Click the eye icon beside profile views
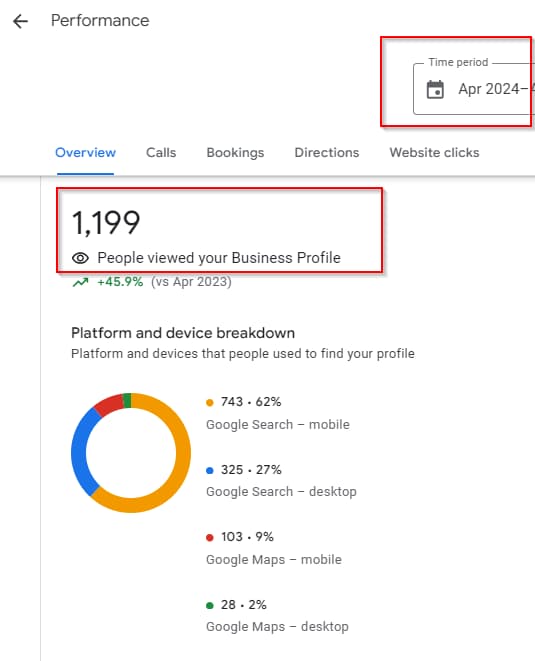535x661 pixels. point(80,258)
